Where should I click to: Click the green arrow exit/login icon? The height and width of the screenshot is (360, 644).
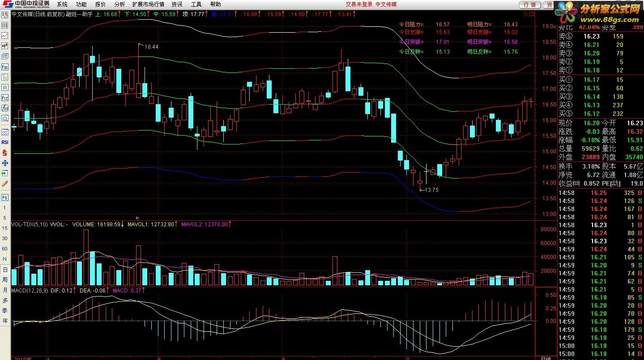click(5, 173)
